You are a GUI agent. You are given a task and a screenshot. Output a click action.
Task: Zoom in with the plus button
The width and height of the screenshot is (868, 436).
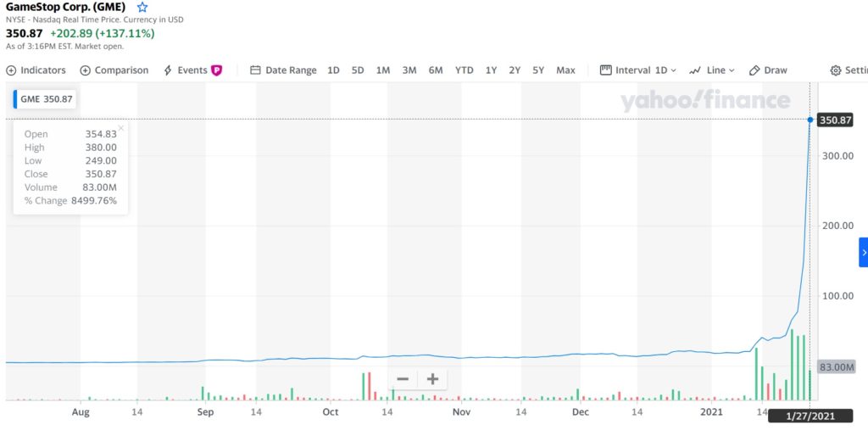click(432, 379)
